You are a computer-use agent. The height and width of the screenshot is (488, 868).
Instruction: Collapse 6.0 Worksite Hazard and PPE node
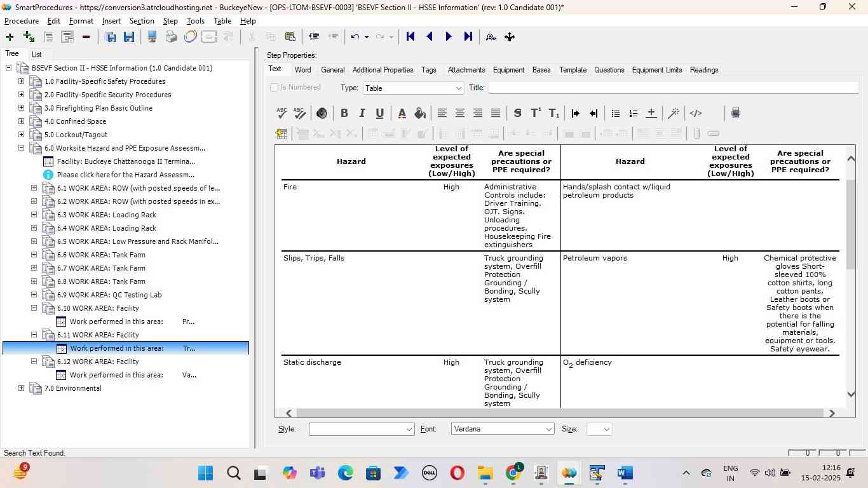tap(21, 148)
